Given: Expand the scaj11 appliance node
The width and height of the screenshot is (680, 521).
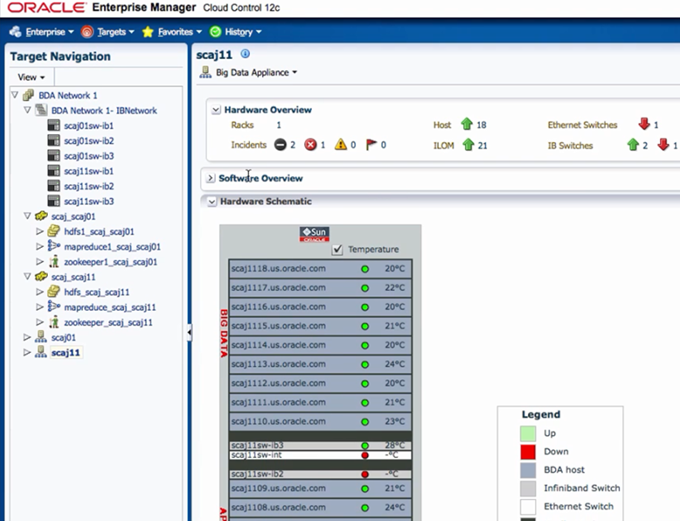Looking at the screenshot, I should coord(27,352).
